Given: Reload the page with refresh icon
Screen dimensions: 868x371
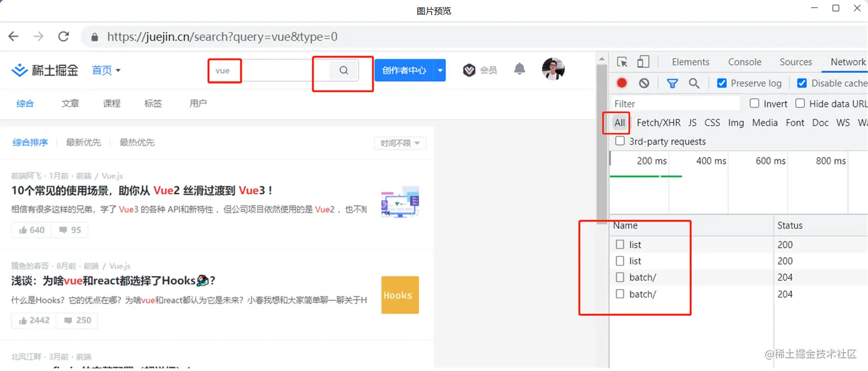Looking at the screenshot, I should point(64,37).
